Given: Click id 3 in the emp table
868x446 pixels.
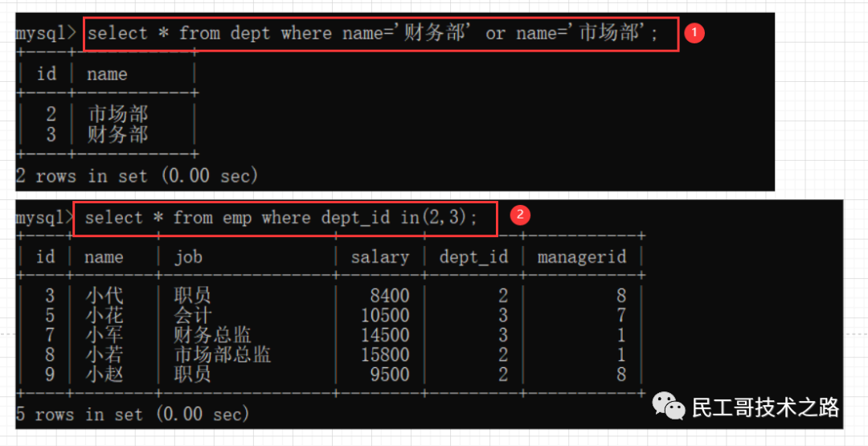Looking at the screenshot, I should (50, 296).
